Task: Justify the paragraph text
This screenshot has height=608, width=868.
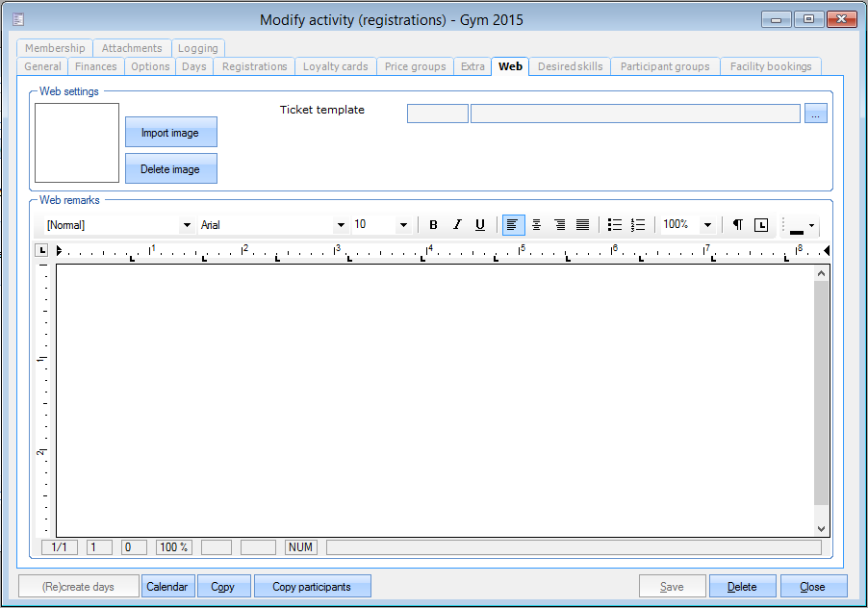Action: tap(582, 225)
